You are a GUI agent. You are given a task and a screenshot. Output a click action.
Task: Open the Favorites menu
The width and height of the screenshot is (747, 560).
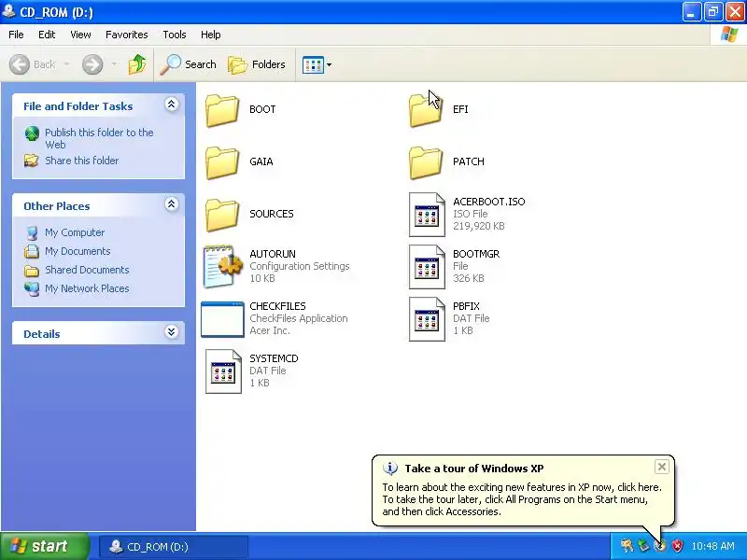click(127, 35)
